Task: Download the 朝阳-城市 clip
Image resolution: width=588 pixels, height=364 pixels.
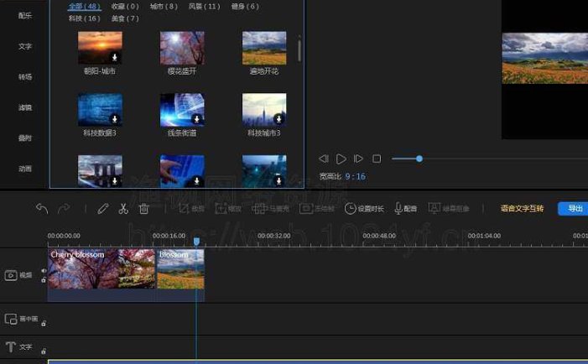Action: tap(115, 57)
